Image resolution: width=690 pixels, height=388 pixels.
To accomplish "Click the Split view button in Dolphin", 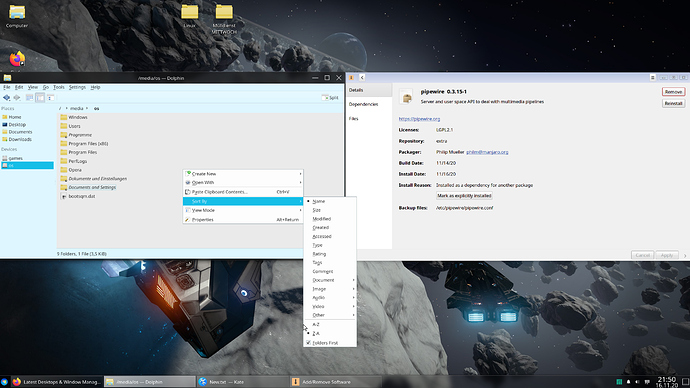I will tap(330, 98).
